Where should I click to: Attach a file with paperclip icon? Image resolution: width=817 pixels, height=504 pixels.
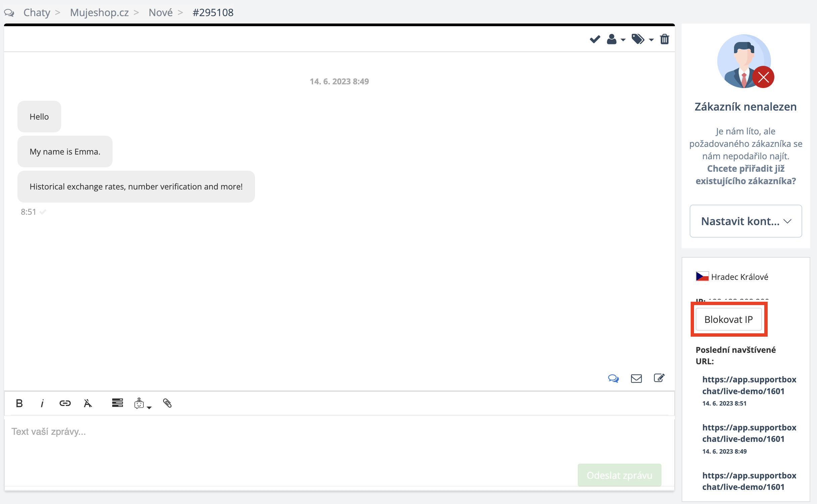click(167, 403)
